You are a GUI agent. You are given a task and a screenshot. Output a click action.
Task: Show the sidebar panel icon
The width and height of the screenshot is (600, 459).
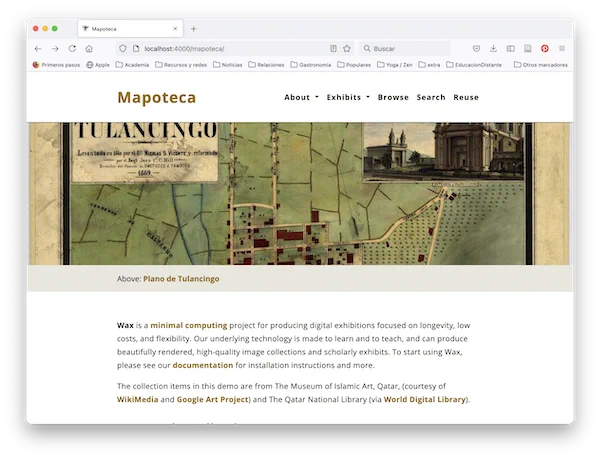click(510, 49)
